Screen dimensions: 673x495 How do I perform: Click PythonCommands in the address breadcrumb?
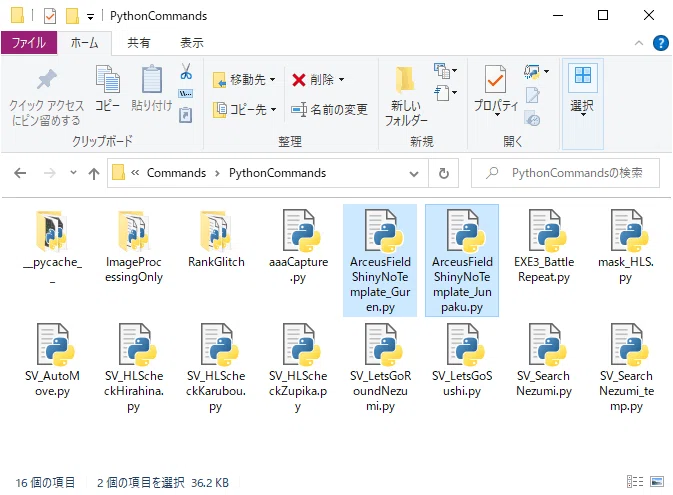point(277,173)
